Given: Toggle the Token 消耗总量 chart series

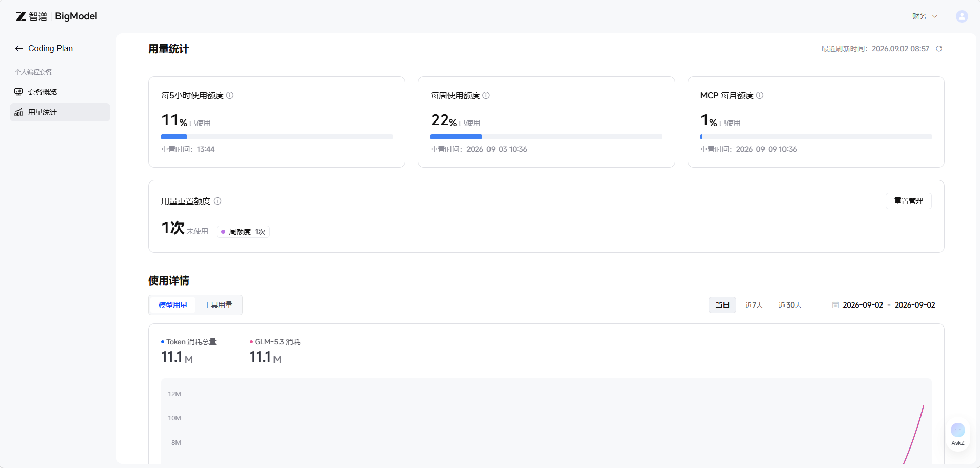Looking at the screenshot, I should point(189,342).
